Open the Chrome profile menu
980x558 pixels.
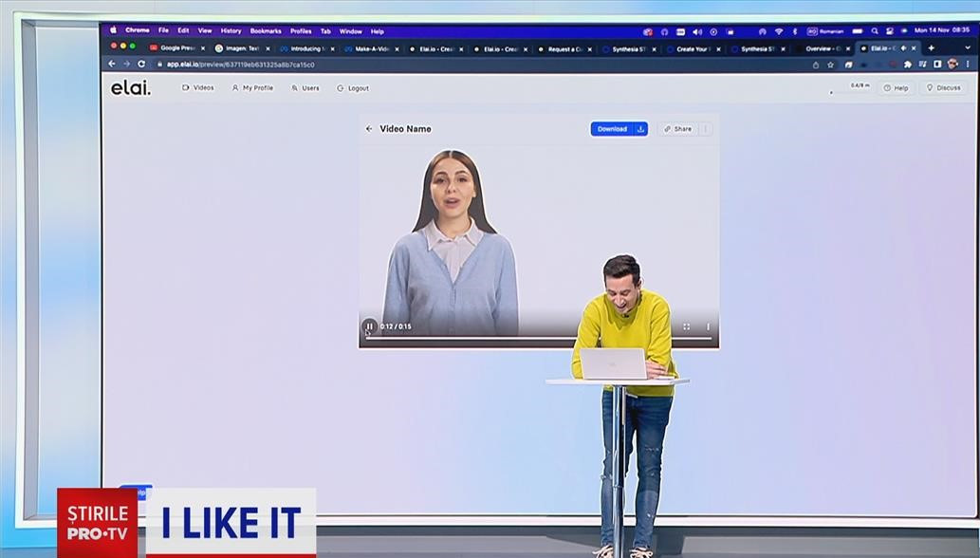point(951,64)
